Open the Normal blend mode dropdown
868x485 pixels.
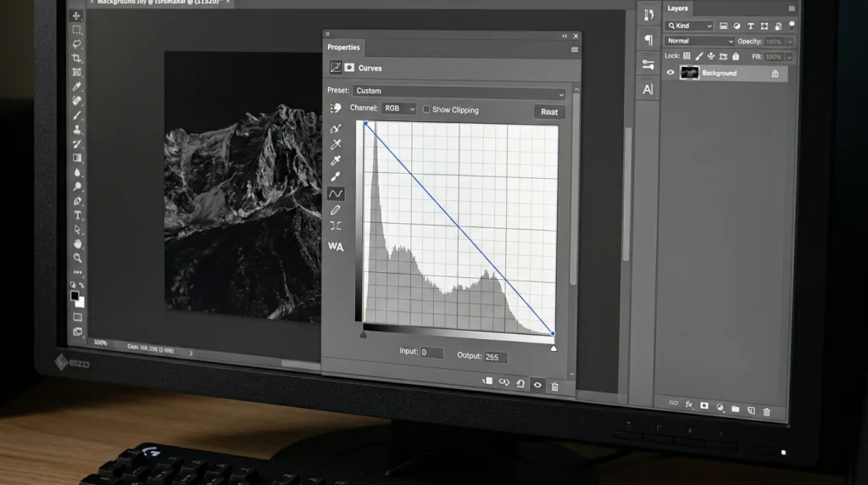point(699,41)
